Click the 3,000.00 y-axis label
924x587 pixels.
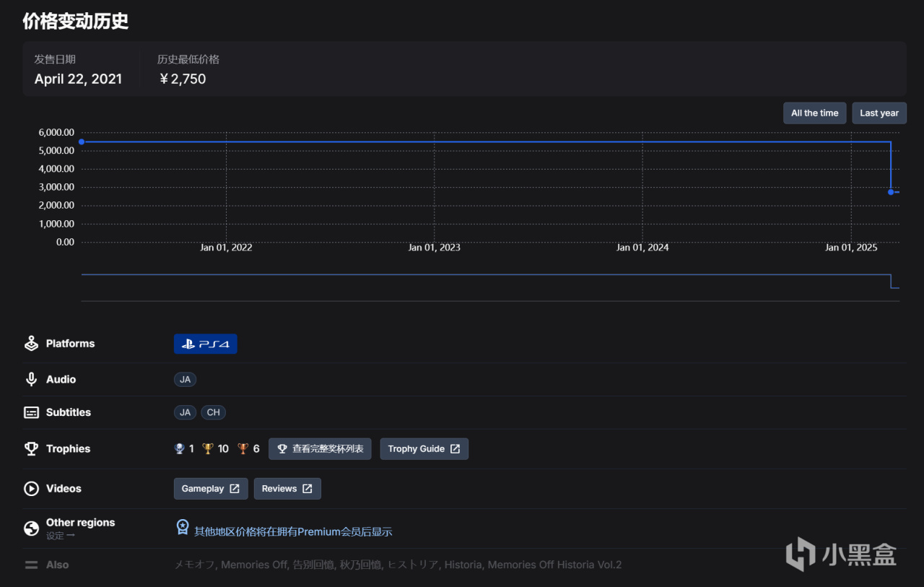click(56, 187)
